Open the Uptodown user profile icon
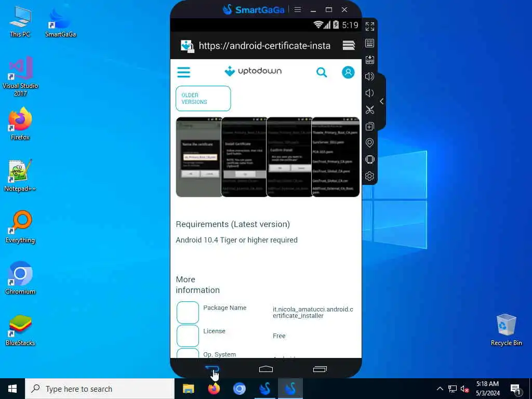This screenshot has height=399, width=532. [x=348, y=72]
